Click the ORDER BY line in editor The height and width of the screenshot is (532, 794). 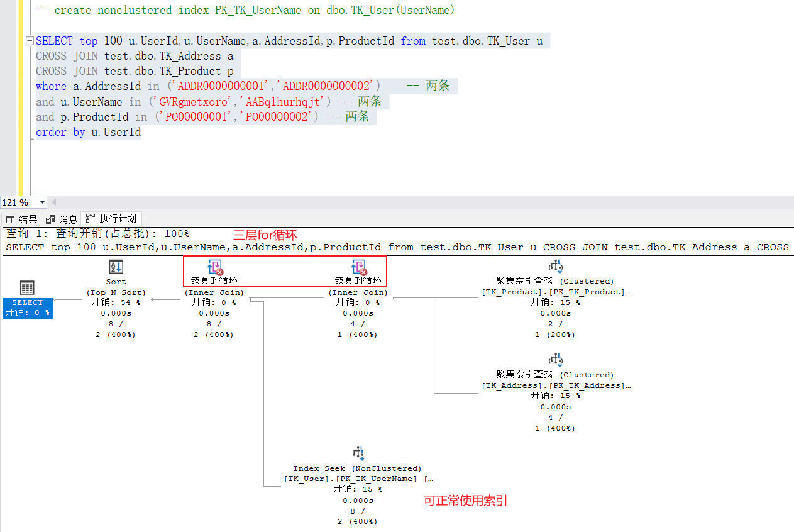pos(88,132)
